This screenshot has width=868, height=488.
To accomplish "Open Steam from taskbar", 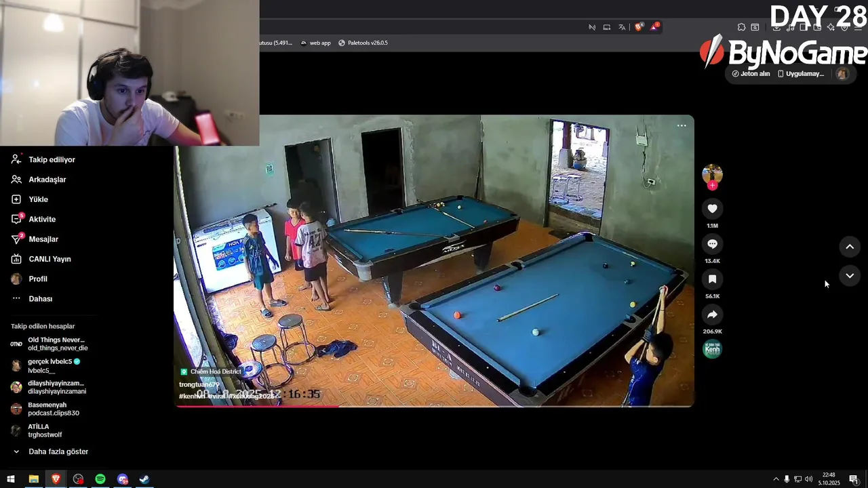I will 144,479.
